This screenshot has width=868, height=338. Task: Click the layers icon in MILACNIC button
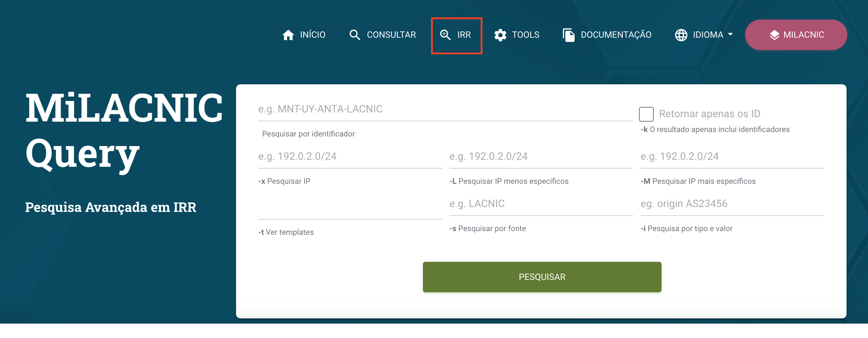point(774,35)
